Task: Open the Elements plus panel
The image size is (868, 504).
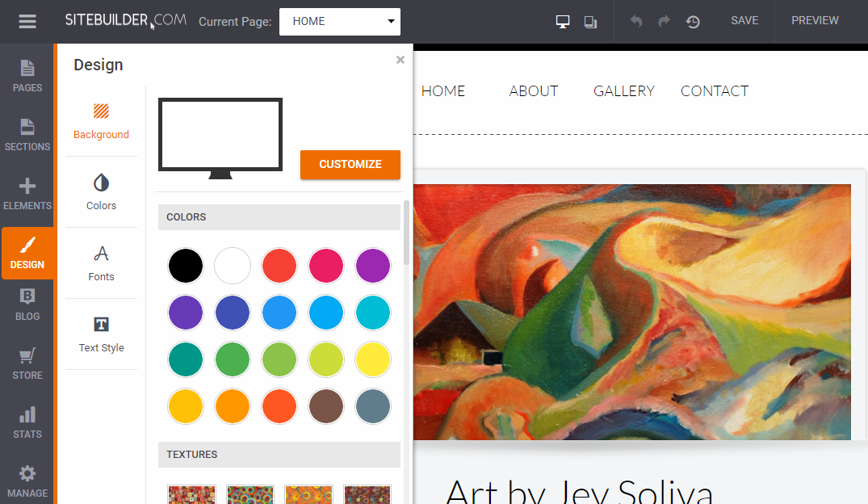Action: [x=27, y=194]
